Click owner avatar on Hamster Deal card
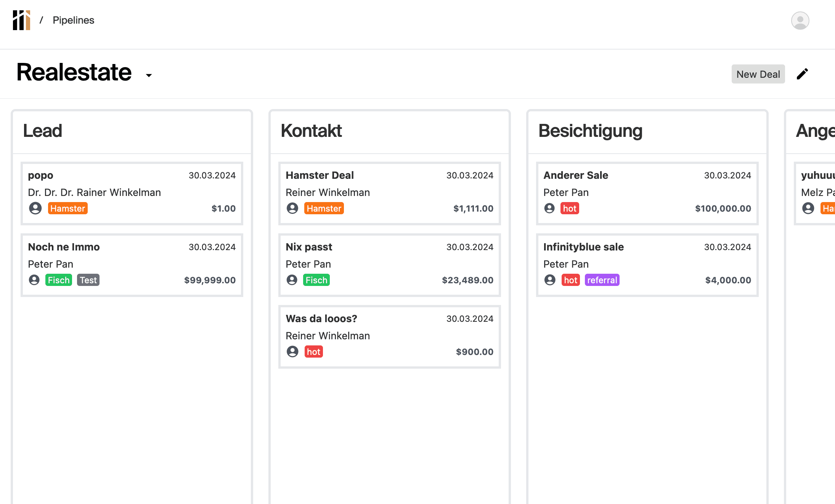 [292, 208]
